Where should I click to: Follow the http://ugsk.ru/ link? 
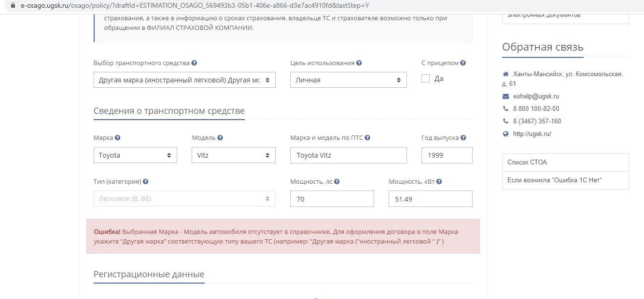[x=532, y=134]
